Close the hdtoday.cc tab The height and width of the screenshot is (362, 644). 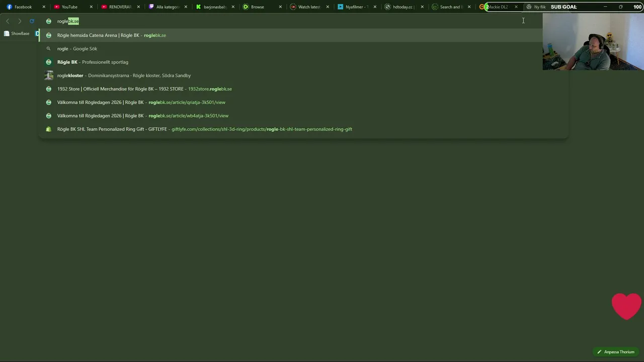coord(422,7)
